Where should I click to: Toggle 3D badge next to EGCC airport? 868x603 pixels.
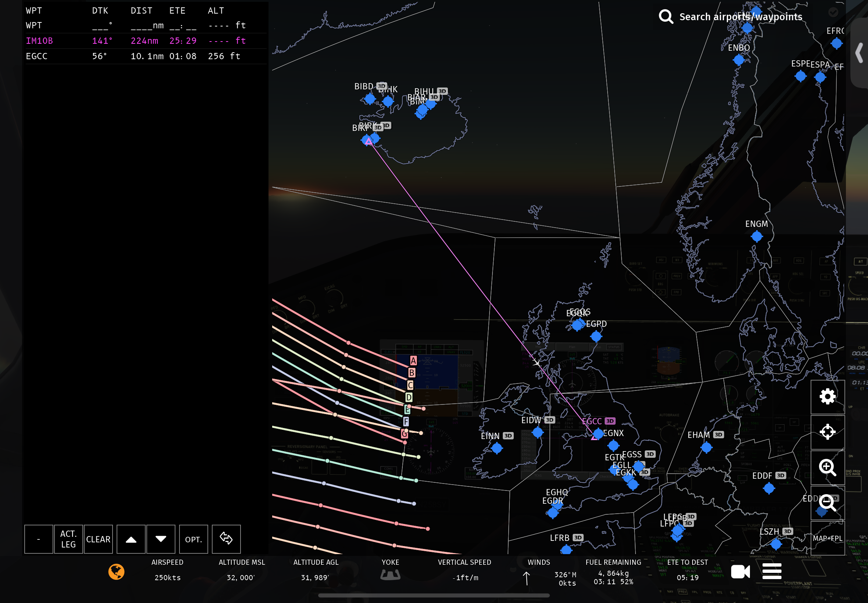[x=610, y=421]
